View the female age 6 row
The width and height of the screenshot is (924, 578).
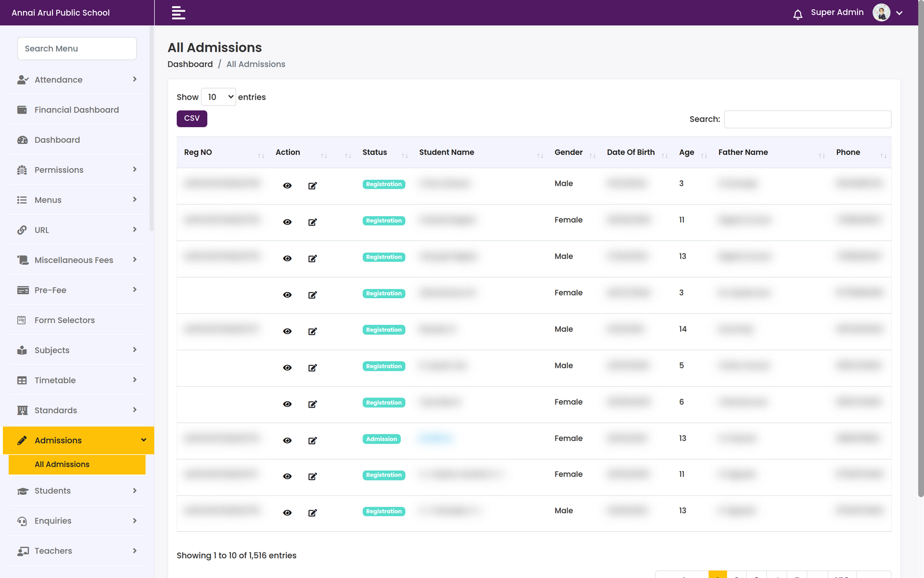(287, 404)
